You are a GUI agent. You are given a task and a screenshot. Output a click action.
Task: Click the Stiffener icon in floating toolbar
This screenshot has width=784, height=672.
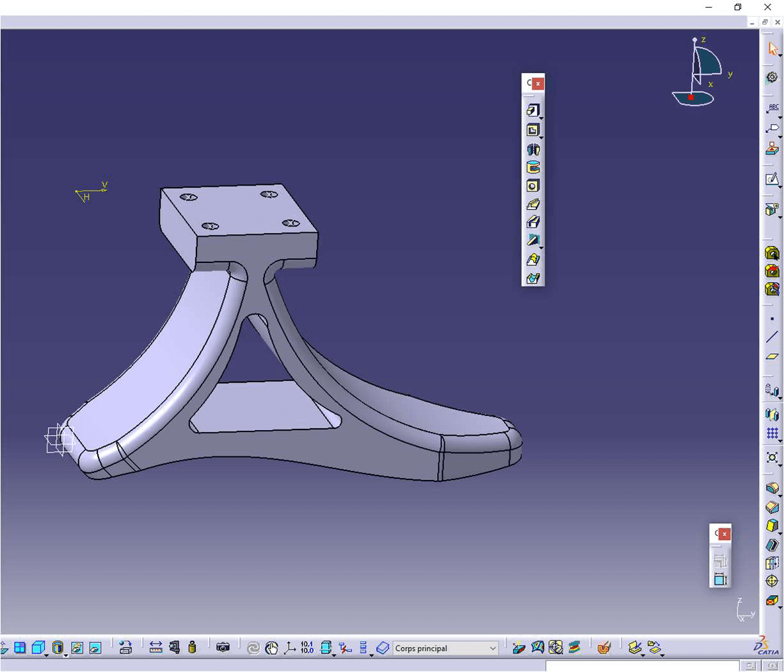click(x=533, y=240)
